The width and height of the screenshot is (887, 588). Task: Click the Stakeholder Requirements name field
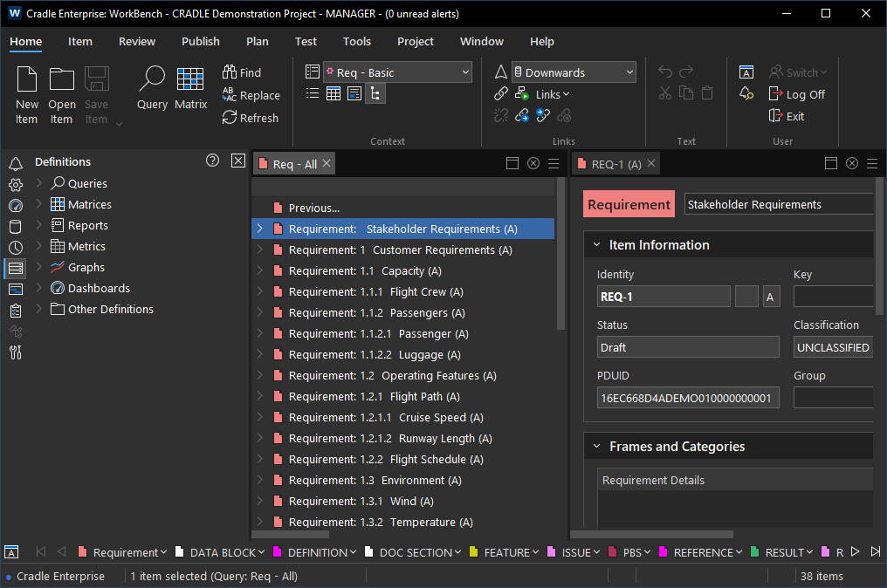[x=779, y=204]
